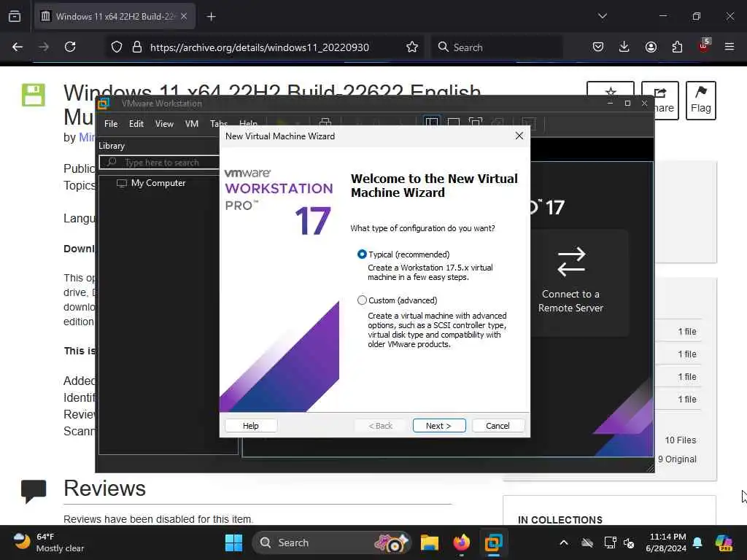The image size is (747, 560).
Task: Click the network display tray icon
Action: (610, 542)
